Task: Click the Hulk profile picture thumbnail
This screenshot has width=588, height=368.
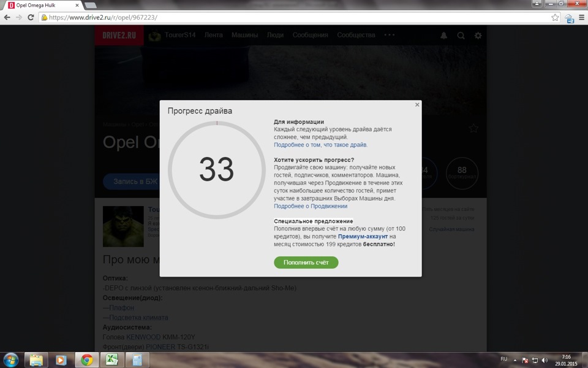Action: coord(123,226)
